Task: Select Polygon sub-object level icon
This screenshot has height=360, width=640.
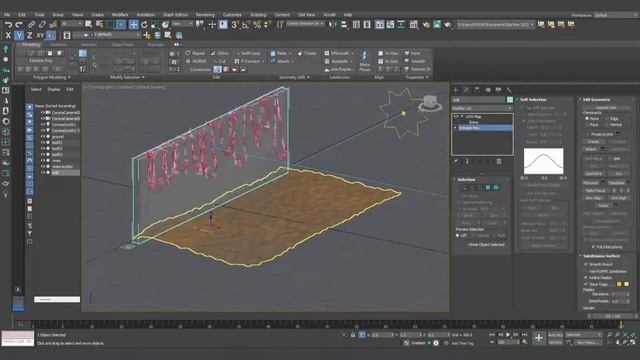Action: [488, 188]
